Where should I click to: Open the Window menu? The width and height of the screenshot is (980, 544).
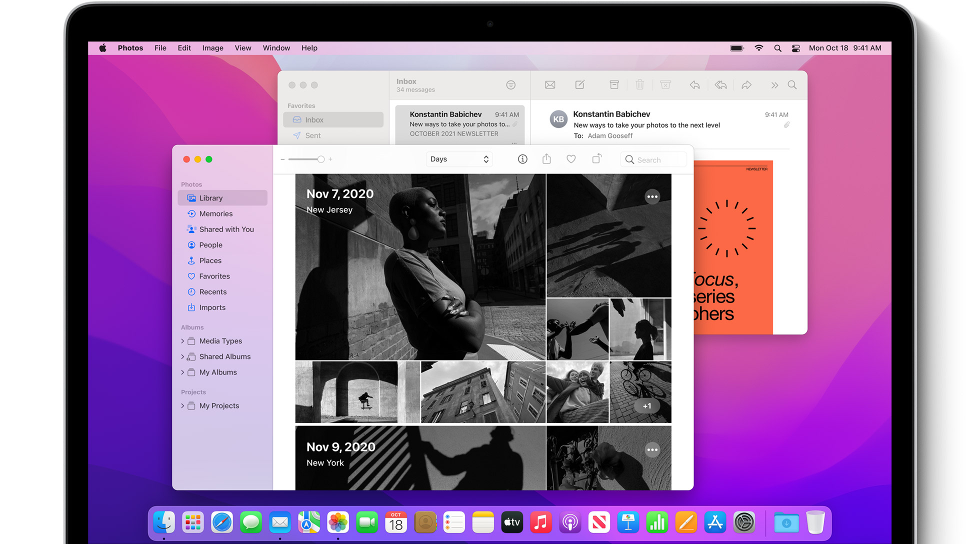click(276, 48)
